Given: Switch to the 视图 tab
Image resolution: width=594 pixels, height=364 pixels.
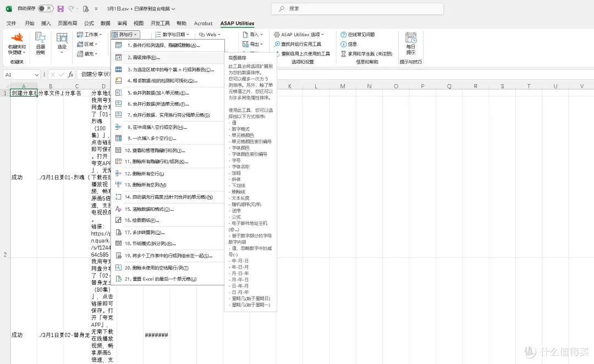Looking at the screenshot, I should pos(139,23).
